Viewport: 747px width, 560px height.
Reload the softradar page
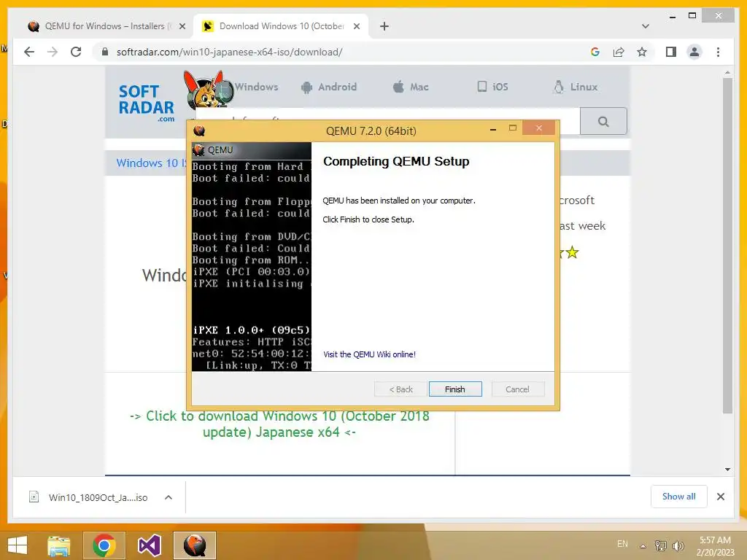pos(76,52)
